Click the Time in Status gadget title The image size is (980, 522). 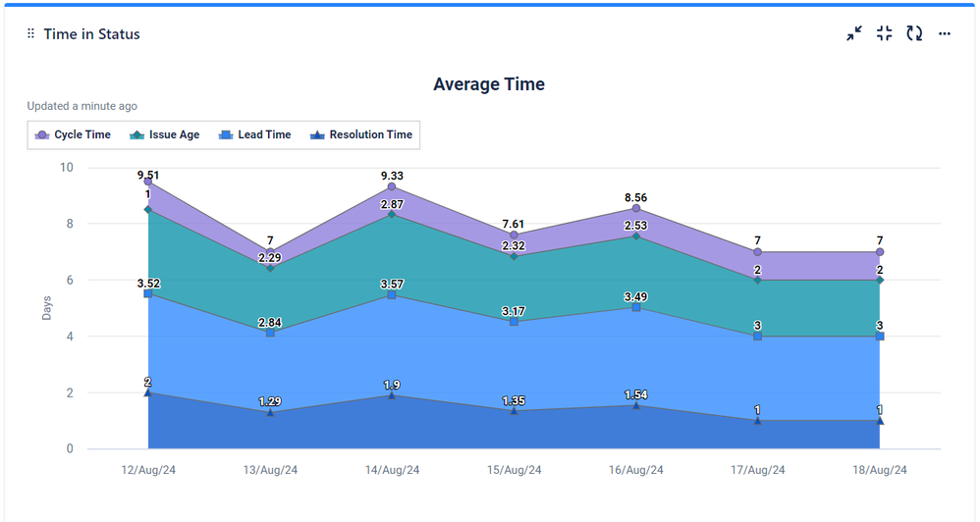(x=91, y=33)
